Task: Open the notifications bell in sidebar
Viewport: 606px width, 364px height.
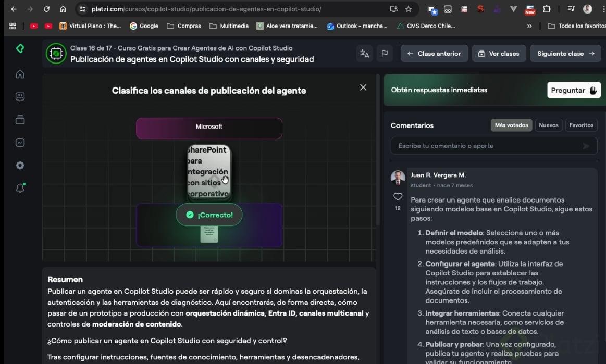Action: coord(20,188)
